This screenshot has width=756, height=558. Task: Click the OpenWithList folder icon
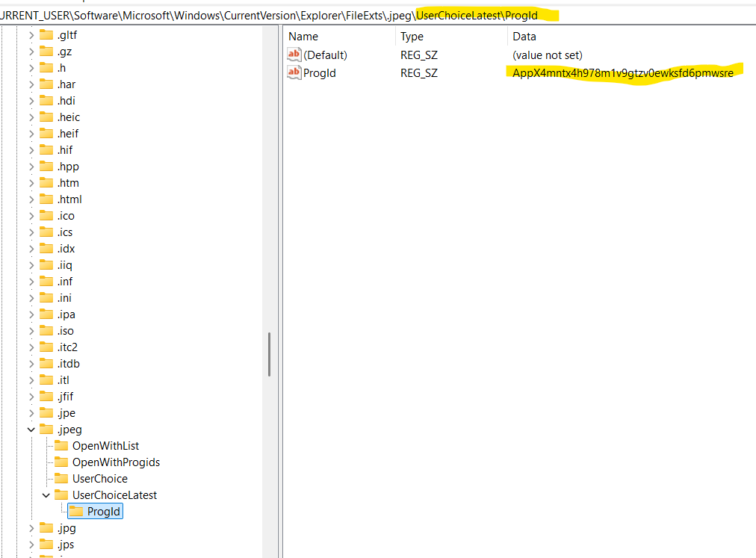[x=61, y=445]
